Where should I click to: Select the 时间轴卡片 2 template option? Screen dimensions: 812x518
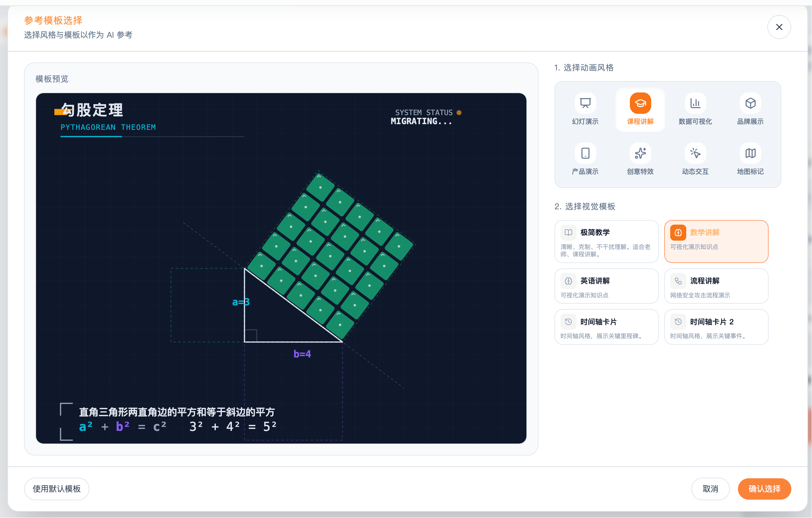pos(716,327)
